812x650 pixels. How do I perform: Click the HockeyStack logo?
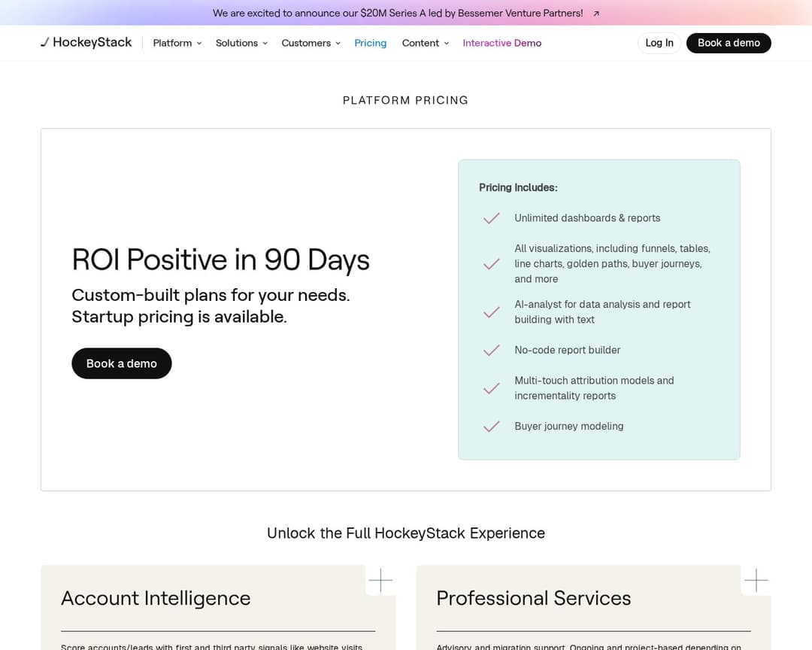(86, 43)
